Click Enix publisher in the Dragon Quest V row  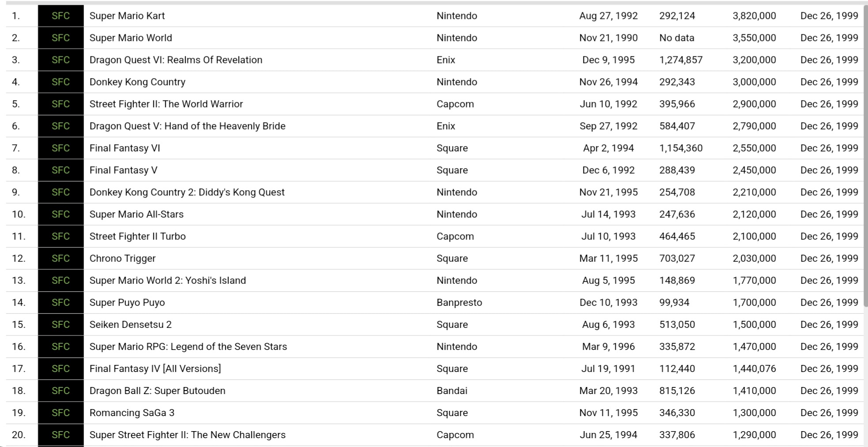tap(446, 126)
